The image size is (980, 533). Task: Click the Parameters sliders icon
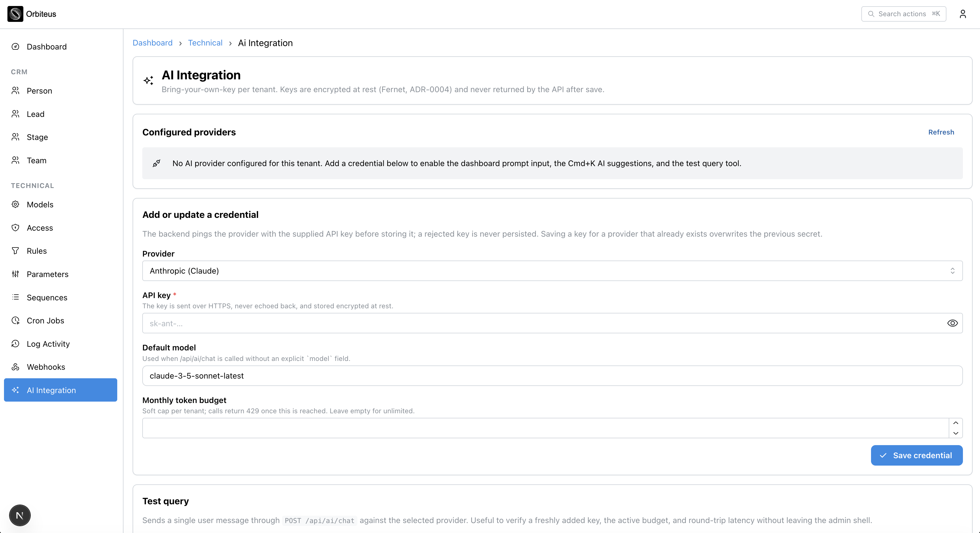click(x=16, y=274)
